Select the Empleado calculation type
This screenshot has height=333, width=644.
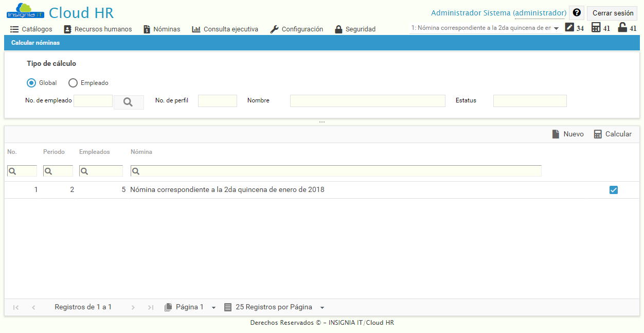[x=73, y=83]
